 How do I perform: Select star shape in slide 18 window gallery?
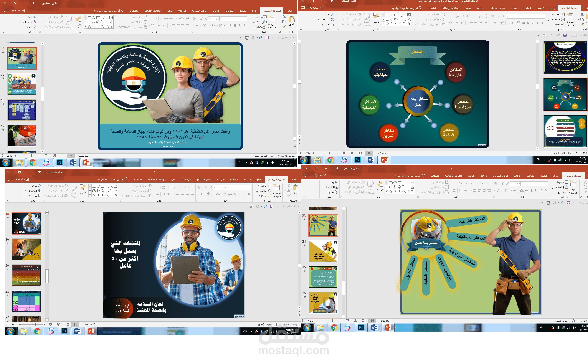(94, 195)
